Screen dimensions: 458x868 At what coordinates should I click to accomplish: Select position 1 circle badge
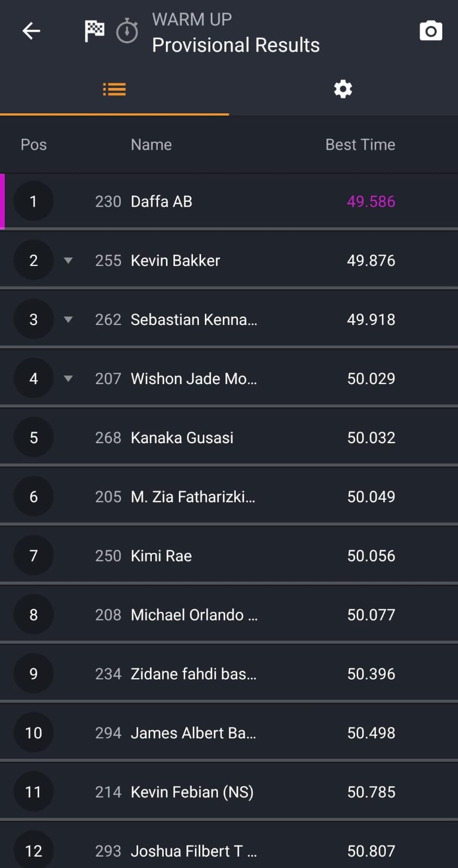tap(34, 201)
